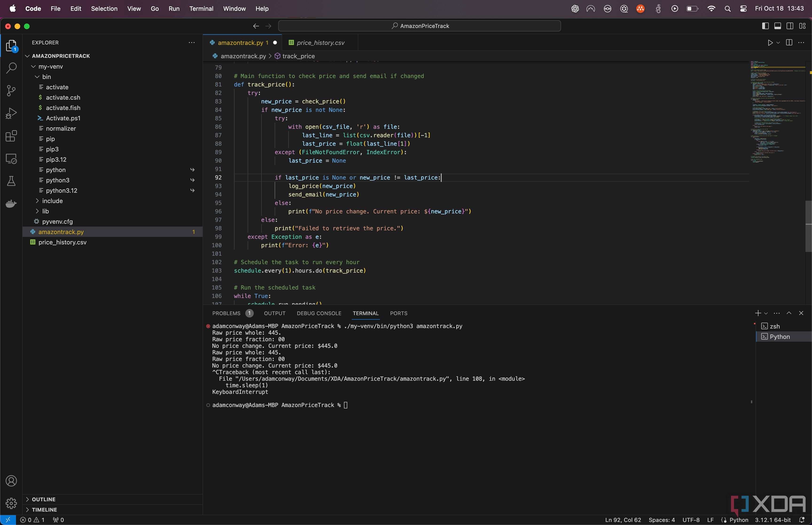
Task: Go back in navigation history
Action: (x=256, y=26)
